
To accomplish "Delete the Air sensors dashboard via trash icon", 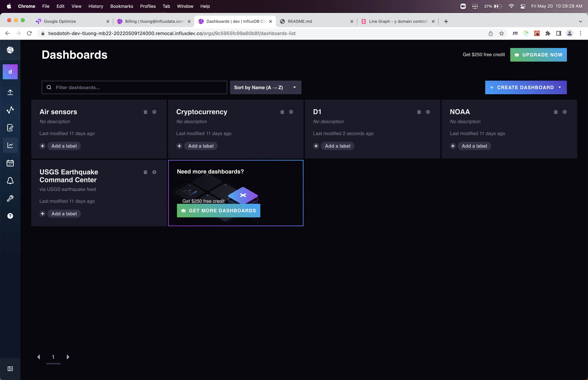I will point(145,112).
